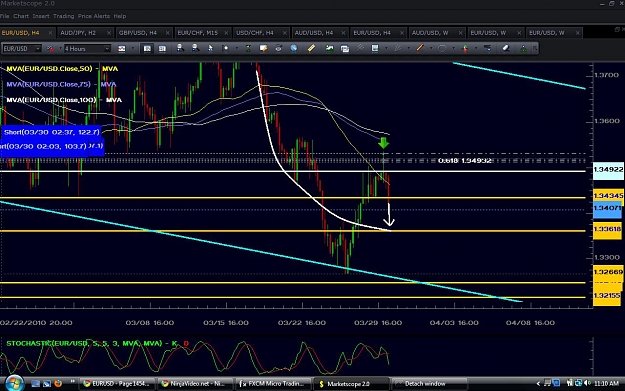Image resolution: width=625 pixels, height=391 pixels.
Task: Click the blue 1.34071 price label
Action: [x=608, y=208]
